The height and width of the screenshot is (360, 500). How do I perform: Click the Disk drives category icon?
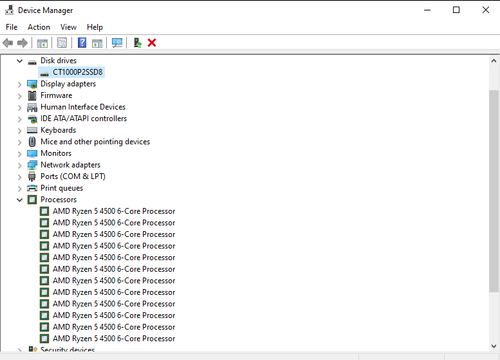click(x=32, y=61)
